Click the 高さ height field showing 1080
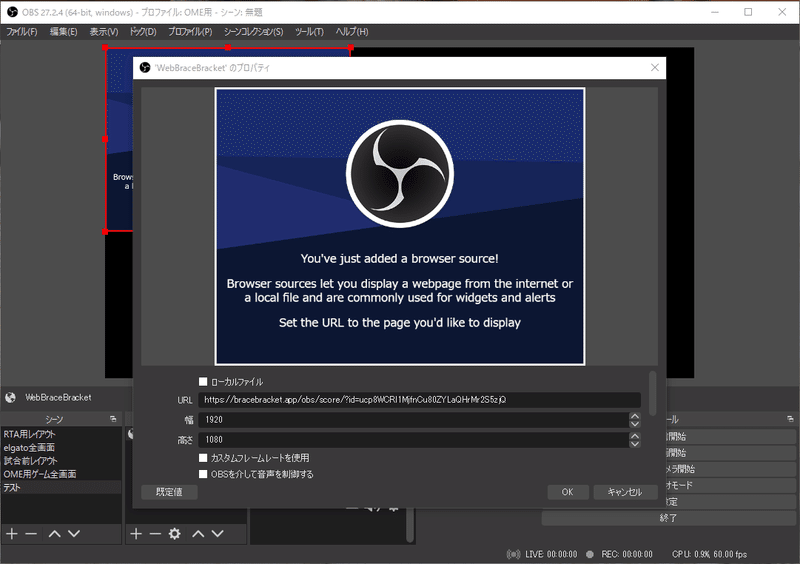The height and width of the screenshot is (564, 800). [x=414, y=439]
